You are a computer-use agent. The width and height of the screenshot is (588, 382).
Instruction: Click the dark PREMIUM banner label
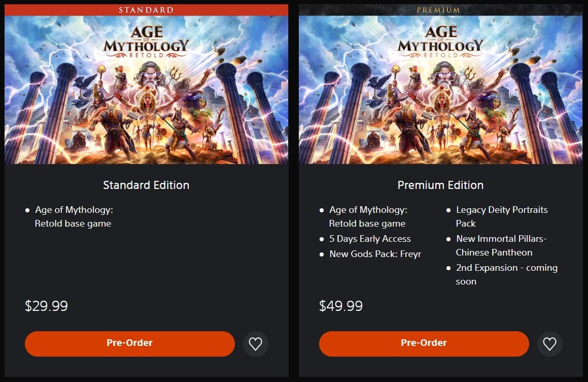tap(438, 10)
